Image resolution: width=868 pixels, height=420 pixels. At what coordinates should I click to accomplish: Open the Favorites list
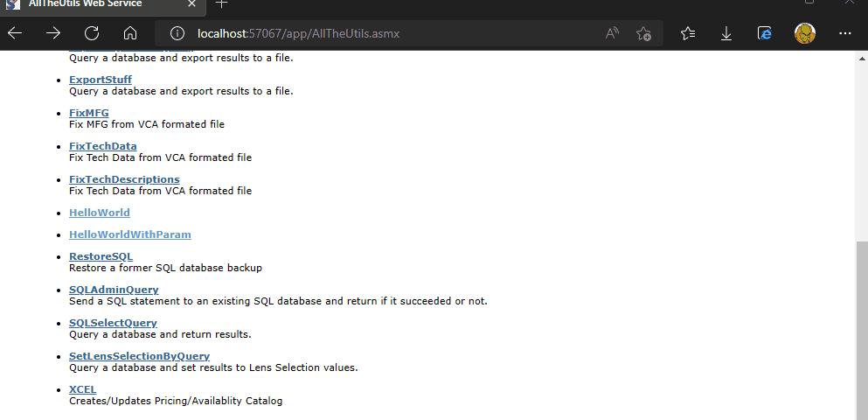pyautogui.click(x=688, y=33)
